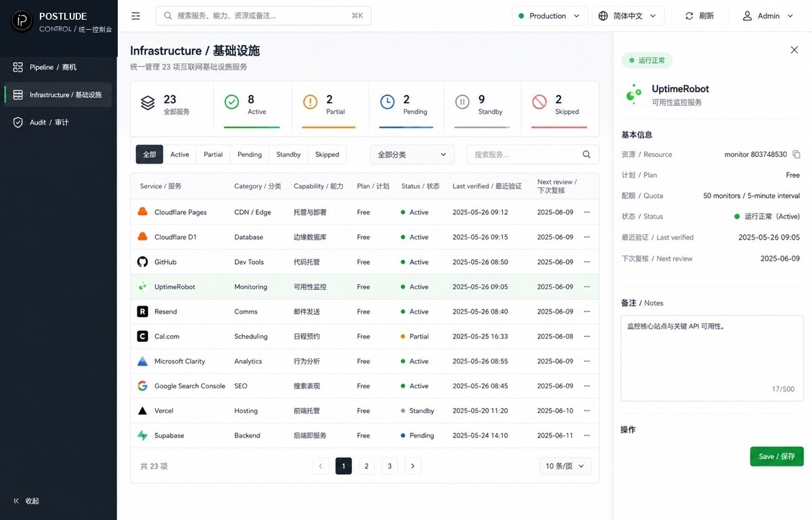Select the Pending filter tab
This screenshot has height=520, width=812.
coord(250,154)
